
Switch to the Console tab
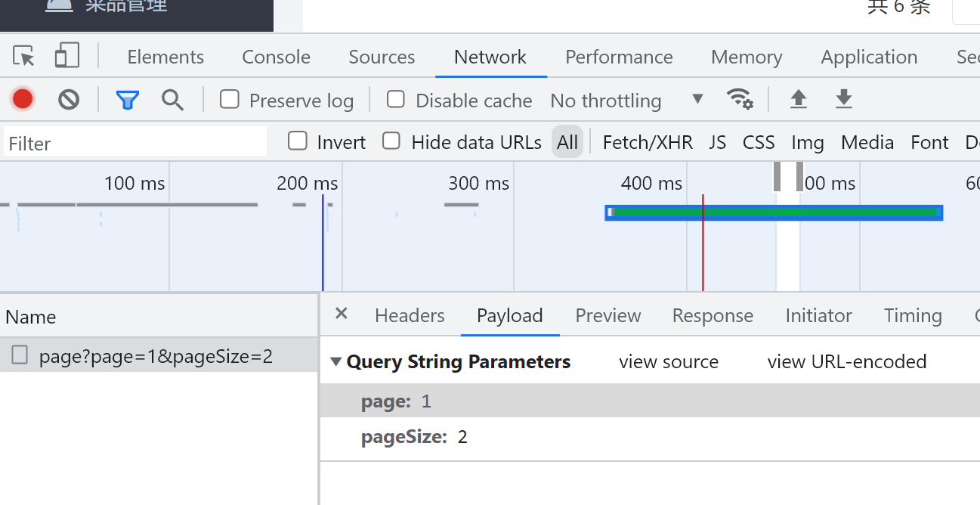coord(276,57)
